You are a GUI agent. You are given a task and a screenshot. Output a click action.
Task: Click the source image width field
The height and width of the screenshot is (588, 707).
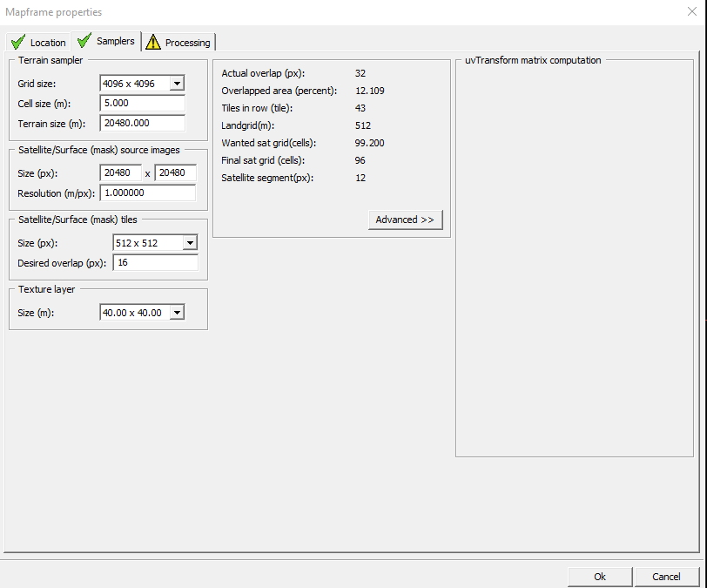121,172
